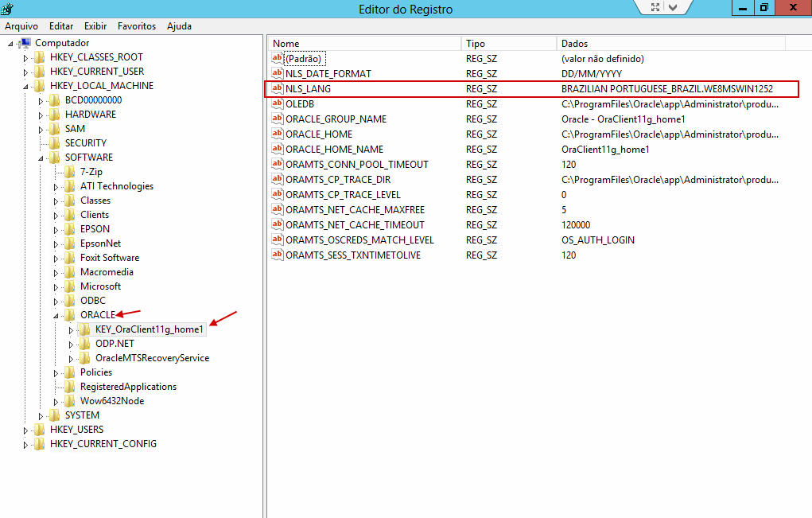The height and width of the screenshot is (518, 812).
Task: Click the string value icon of NLS_DATE_FORMAT
Action: coord(278,73)
